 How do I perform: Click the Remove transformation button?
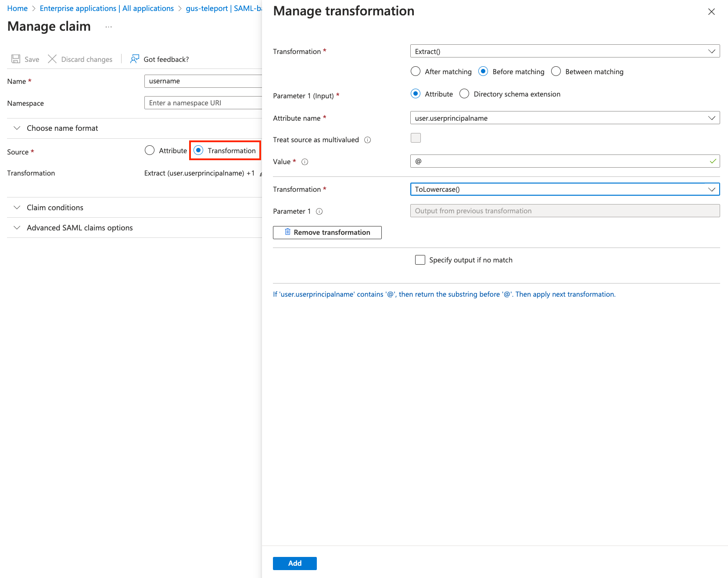click(x=327, y=232)
